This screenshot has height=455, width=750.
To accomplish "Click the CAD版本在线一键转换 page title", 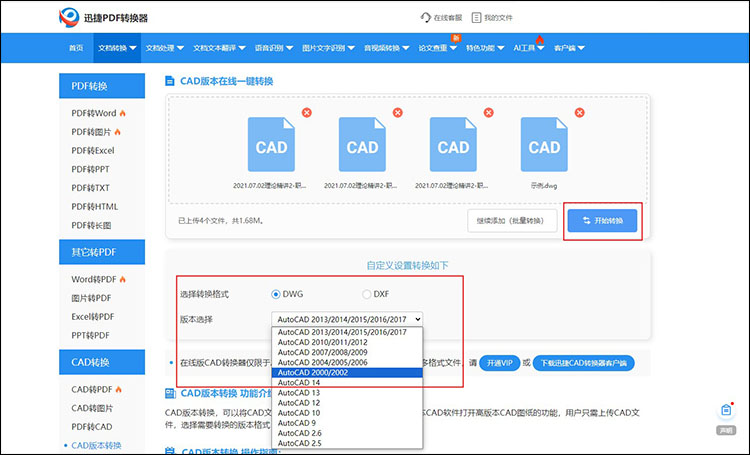I will coord(226,81).
